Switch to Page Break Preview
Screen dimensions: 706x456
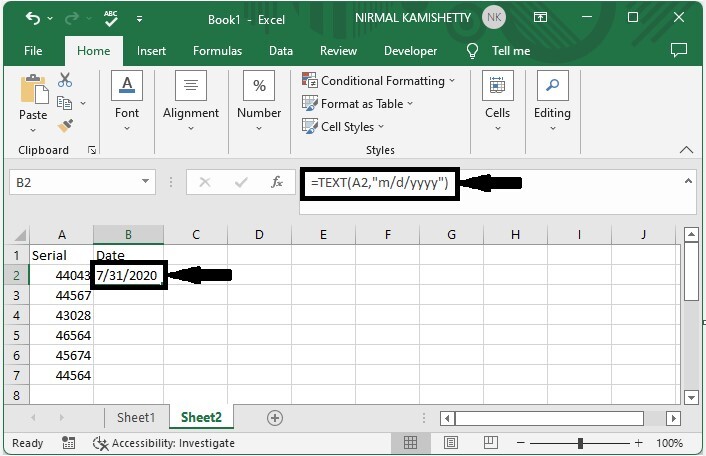(x=490, y=443)
